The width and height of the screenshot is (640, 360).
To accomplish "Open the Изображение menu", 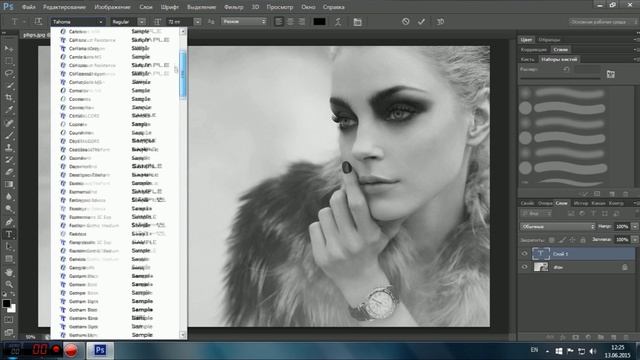I will point(112,7).
